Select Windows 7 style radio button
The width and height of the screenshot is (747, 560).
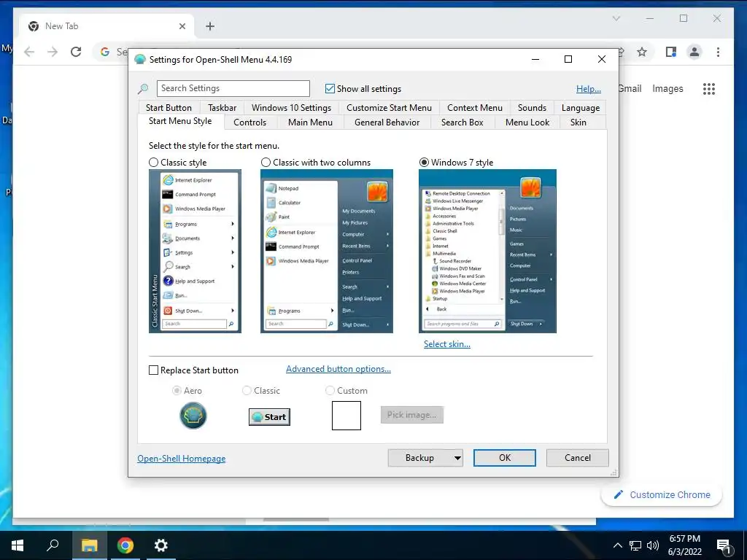pyautogui.click(x=424, y=163)
